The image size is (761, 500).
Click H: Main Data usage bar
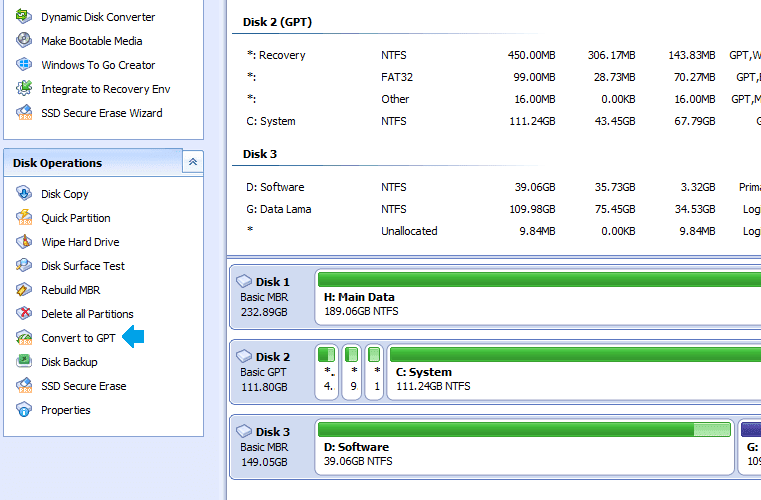539,280
